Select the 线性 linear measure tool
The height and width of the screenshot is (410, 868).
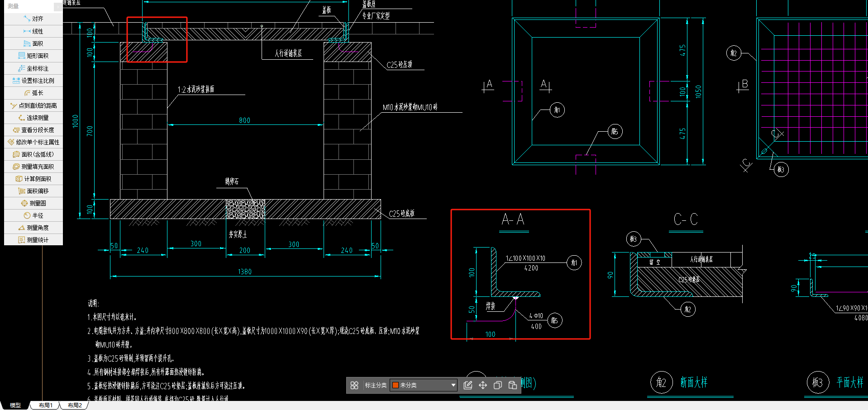[33, 31]
